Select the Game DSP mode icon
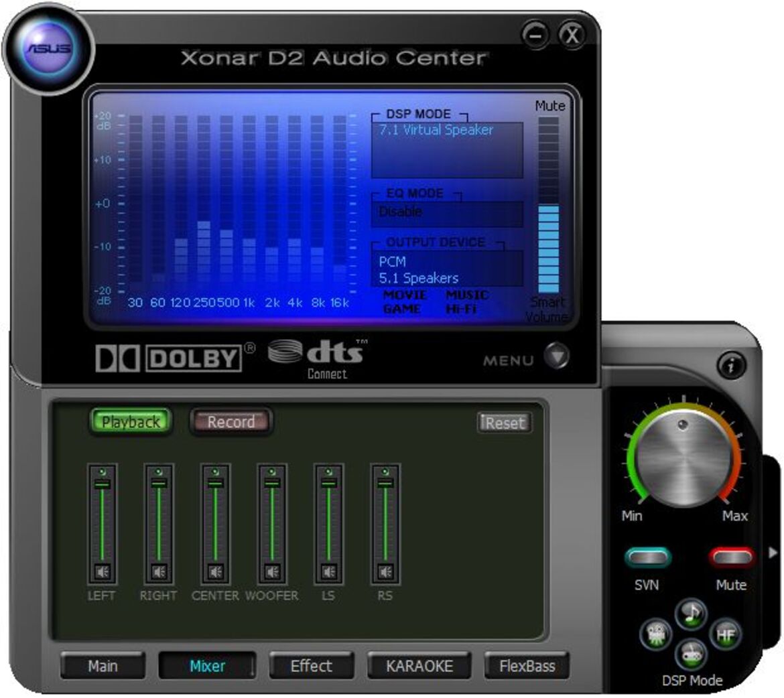The height and width of the screenshot is (698, 784). click(x=691, y=654)
